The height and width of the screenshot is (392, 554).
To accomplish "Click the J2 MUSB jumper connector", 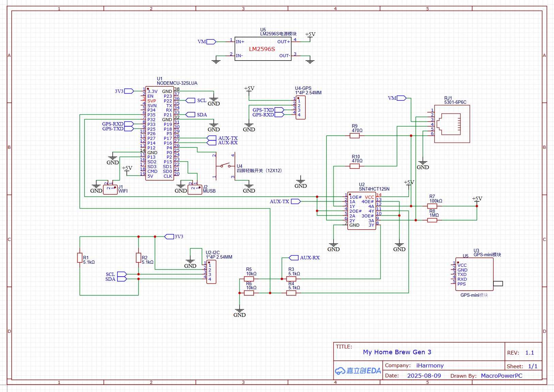I will tap(195, 190).
